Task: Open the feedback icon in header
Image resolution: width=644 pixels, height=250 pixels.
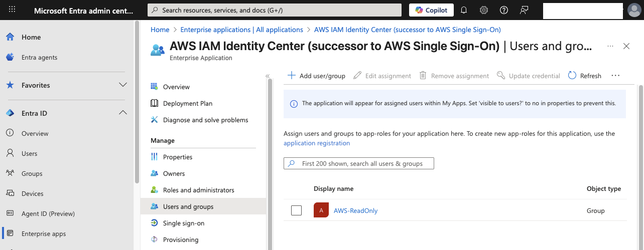Action: pos(524,10)
